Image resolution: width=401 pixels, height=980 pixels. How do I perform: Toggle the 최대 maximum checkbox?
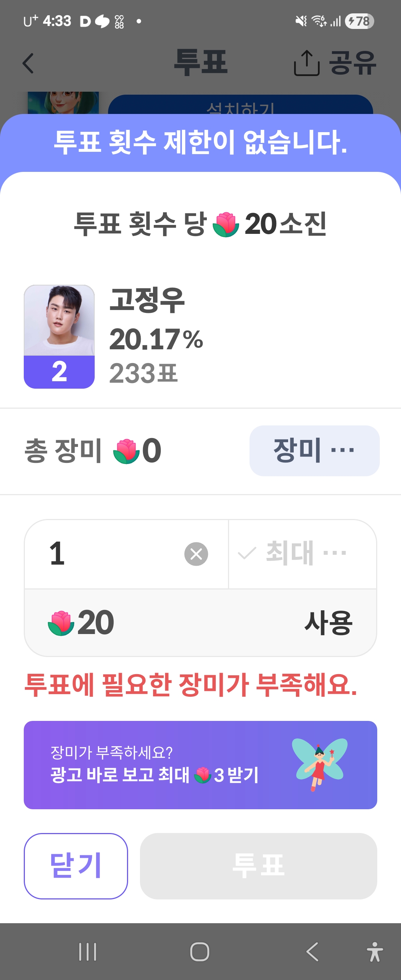click(247, 553)
